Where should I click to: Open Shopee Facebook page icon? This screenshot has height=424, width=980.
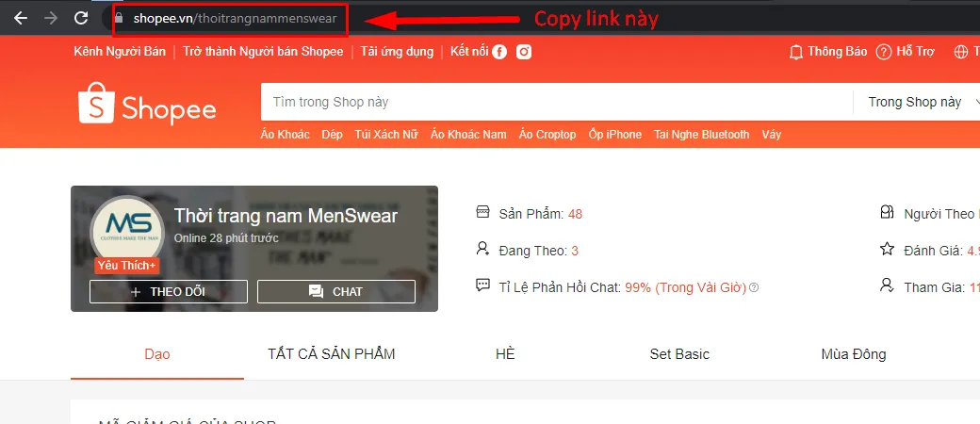499,52
